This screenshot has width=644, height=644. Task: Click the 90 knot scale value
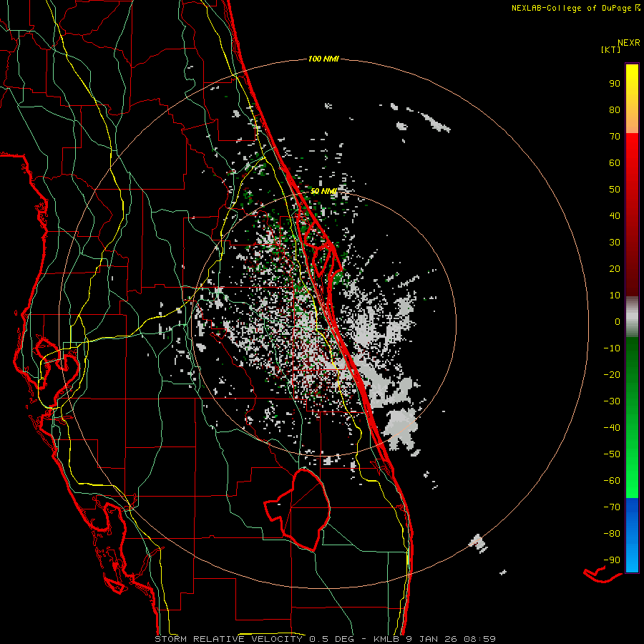(615, 84)
